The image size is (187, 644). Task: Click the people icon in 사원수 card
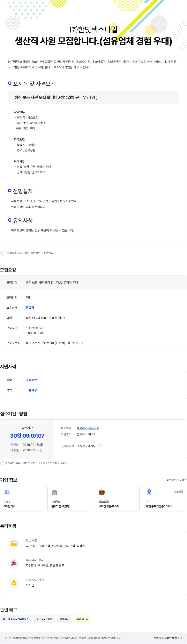point(7,492)
